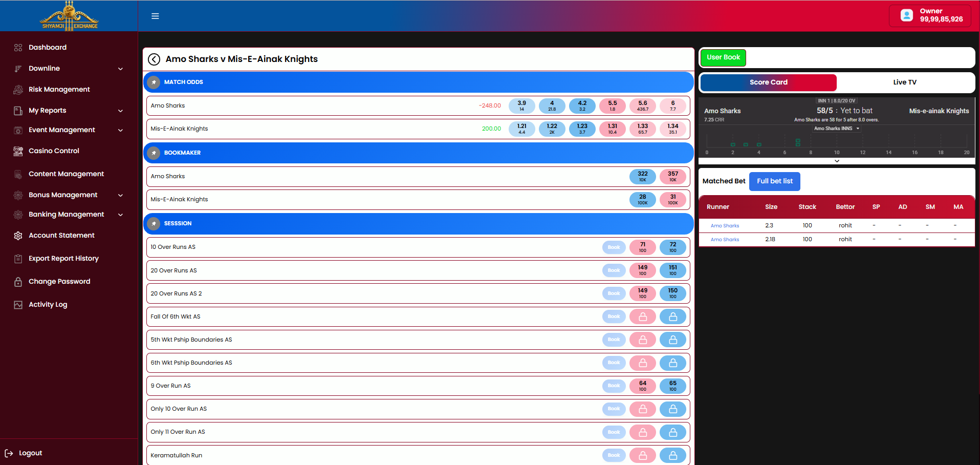This screenshot has height=465, width=980.
Task: Click Amo Sharks back odds 4.2
Action: [582, 106]
